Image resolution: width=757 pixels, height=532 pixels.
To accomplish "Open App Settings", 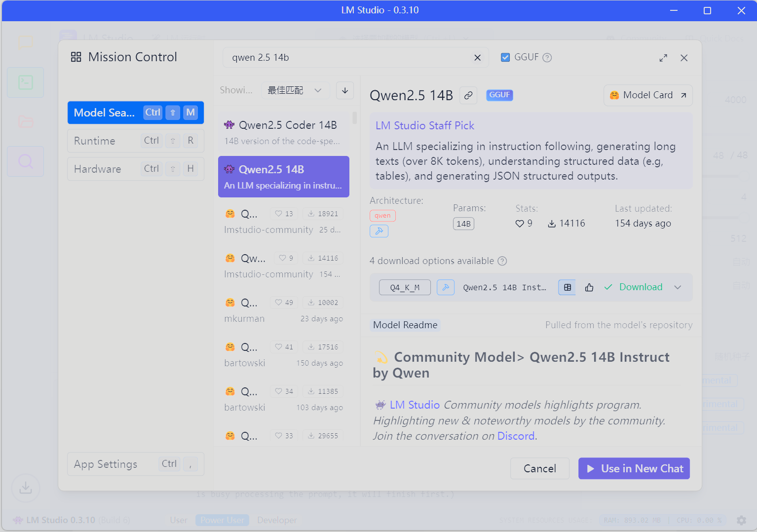I will click(x=136, y=464).
